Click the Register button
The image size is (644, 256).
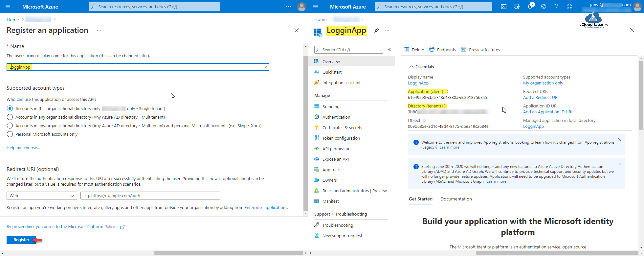click(x=21, y=240)
